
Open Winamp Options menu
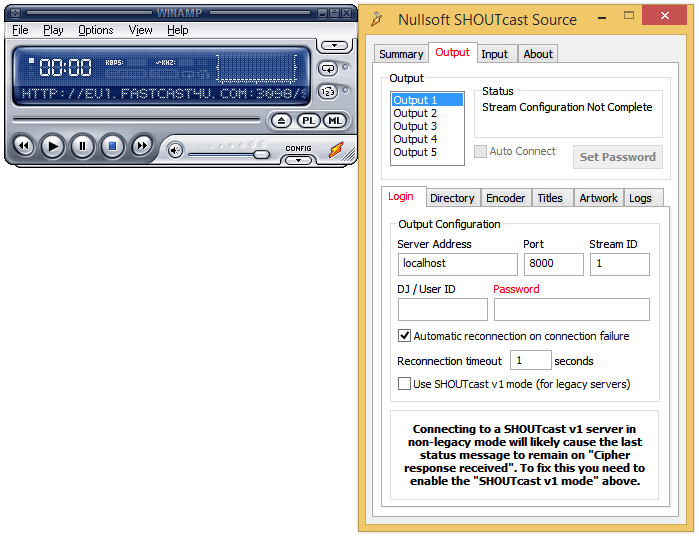(95, 30)
